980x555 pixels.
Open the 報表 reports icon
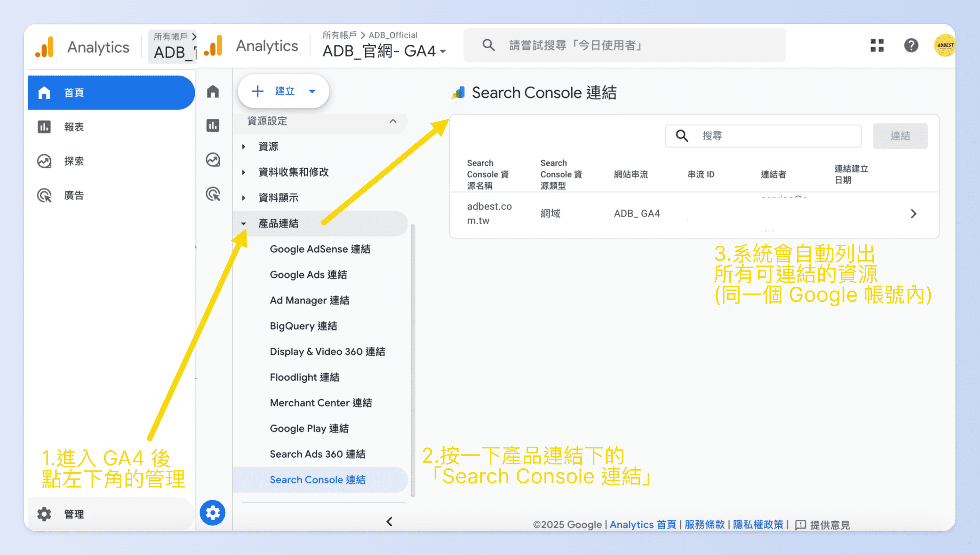tap(44, 126)
